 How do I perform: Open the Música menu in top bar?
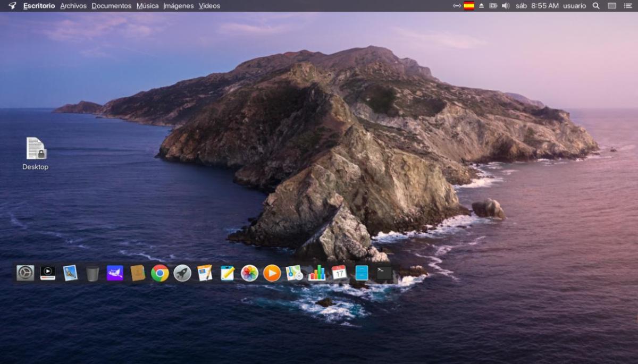tap(147, 6)
